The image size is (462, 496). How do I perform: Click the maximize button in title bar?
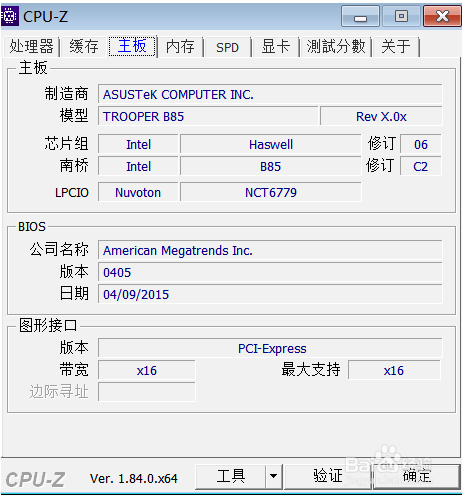(401, 16)
